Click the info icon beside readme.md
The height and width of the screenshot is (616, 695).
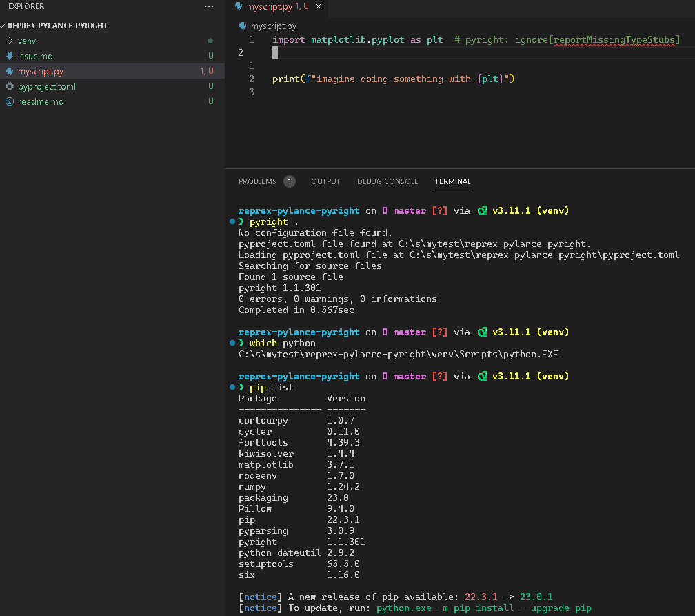(10, 101)
